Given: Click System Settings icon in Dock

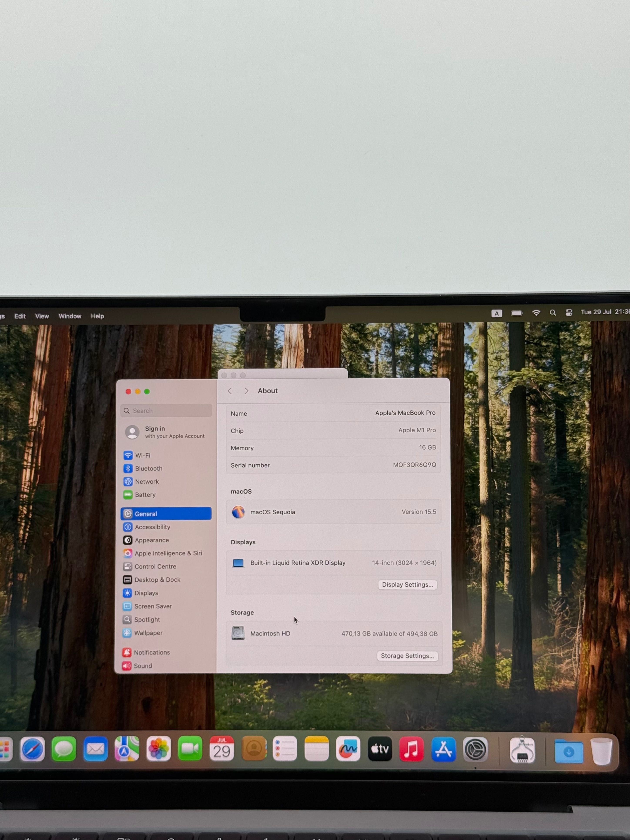Looking at the screenshot, I should (x=475, y=750).
